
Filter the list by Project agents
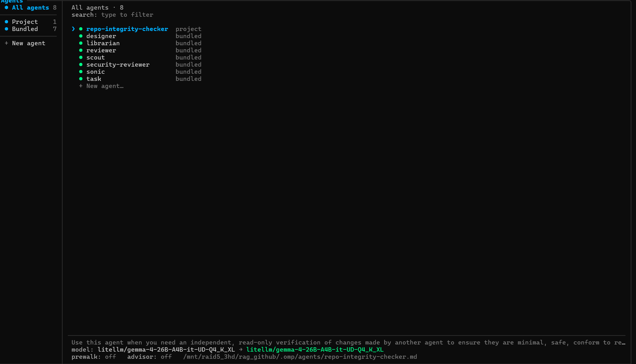30,22
